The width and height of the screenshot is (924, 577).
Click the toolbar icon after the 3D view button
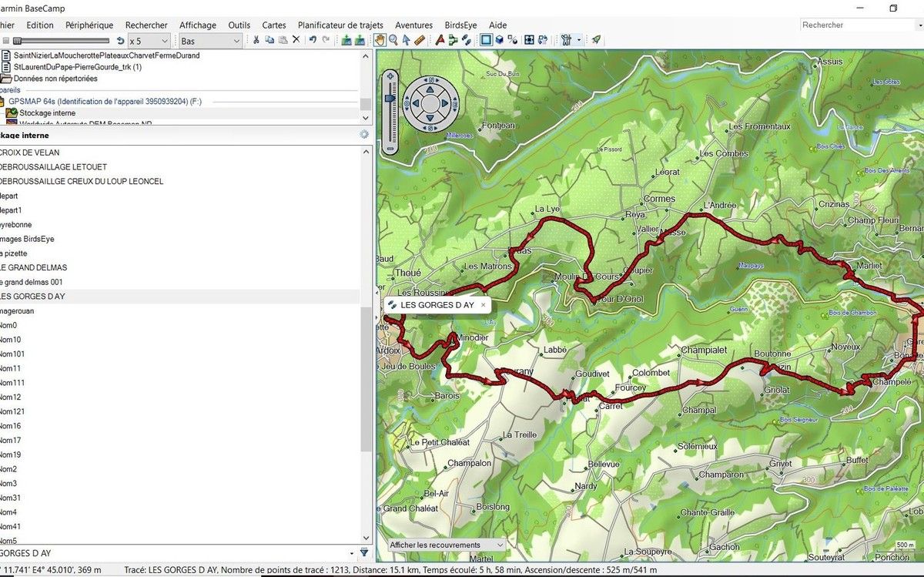[512, 40]
